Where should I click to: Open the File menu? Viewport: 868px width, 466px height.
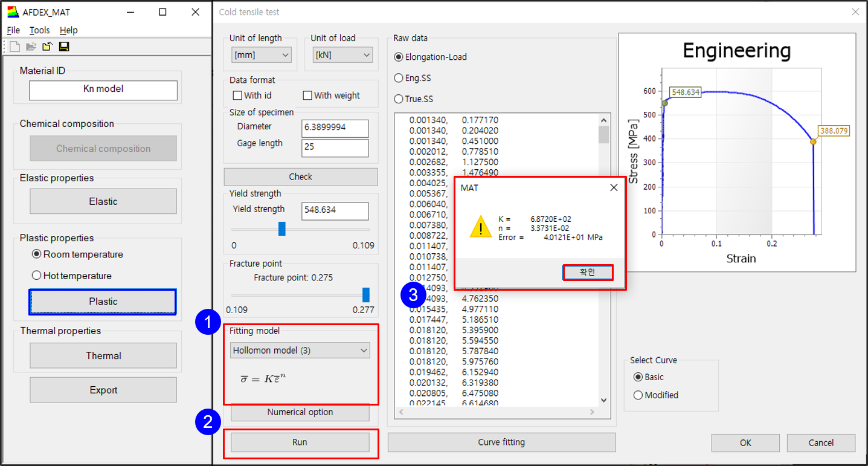tap(13, 30)
